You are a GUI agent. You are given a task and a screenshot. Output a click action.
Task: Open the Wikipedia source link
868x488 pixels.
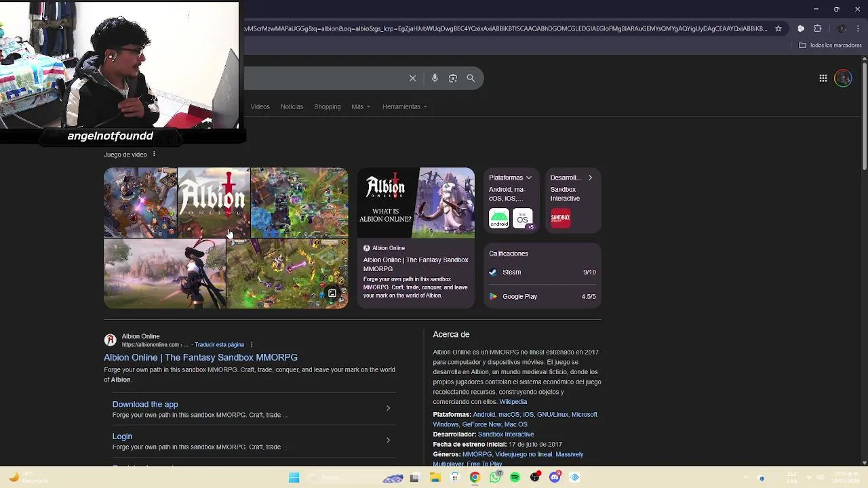(513, 402)
